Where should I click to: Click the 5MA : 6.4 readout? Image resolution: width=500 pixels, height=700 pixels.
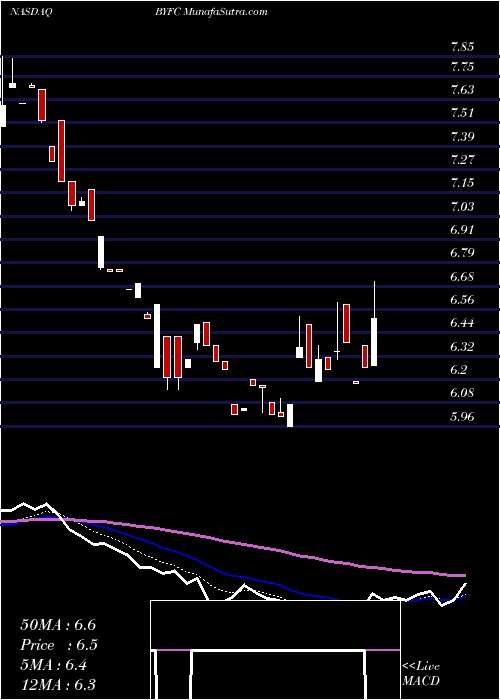pos(54,665)
